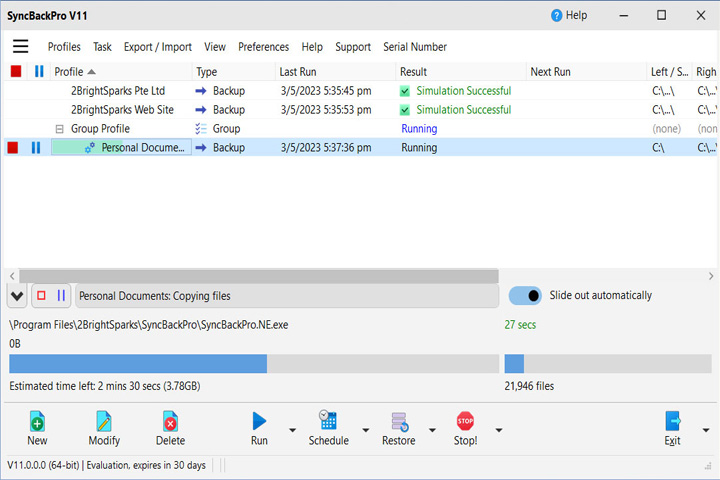Select the 2BrightSparks Pte Ltd profile
The height and width of the screenshot is (480, 720).
point(118,91)
